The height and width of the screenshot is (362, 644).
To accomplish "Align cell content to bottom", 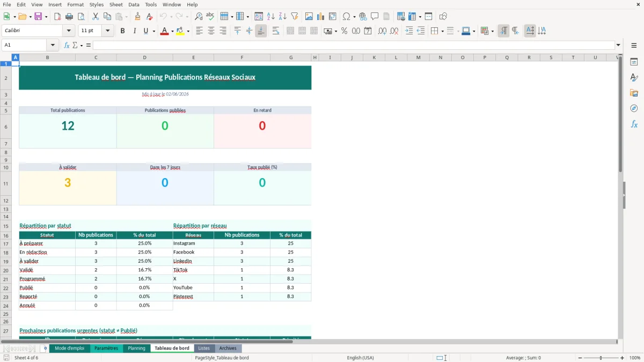I will click(x=261, y=31).
